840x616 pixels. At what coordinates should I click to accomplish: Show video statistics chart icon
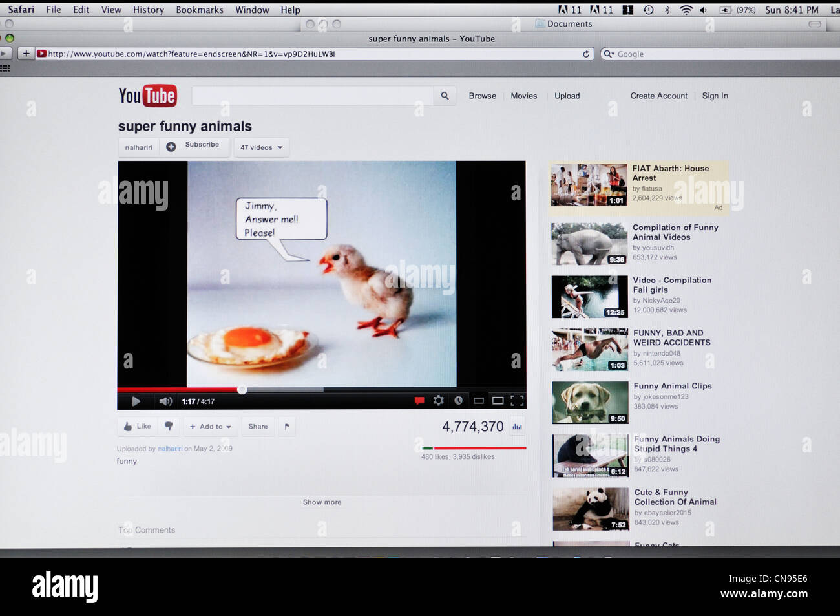pyautogui.click(x=517, y=427)
